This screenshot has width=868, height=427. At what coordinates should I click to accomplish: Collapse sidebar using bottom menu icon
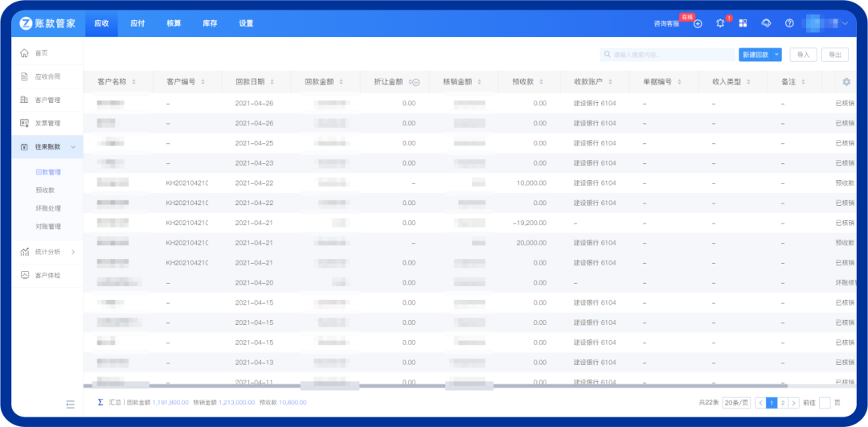pos(70,403)
